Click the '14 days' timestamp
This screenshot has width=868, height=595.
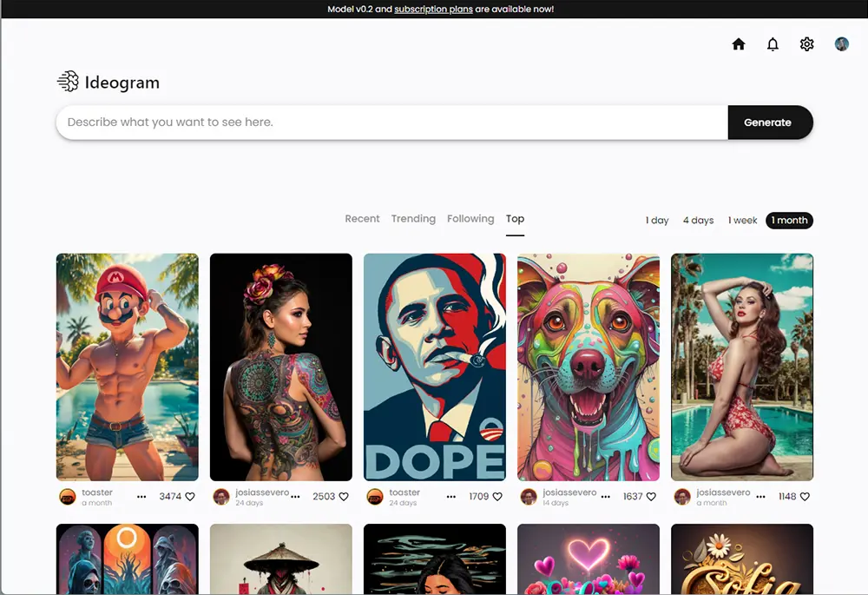(x=556, y=503)
